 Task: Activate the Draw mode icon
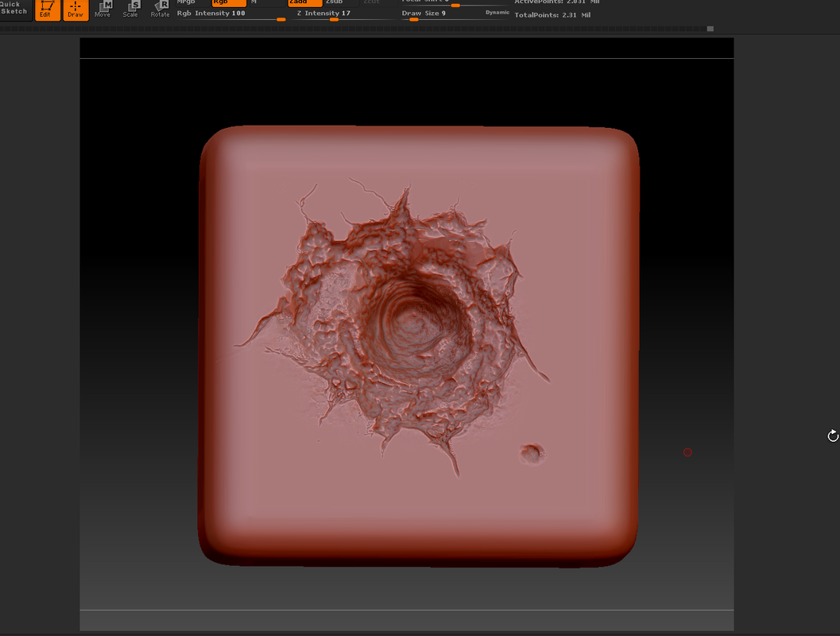pyautogui.click(x=75, y=10)
